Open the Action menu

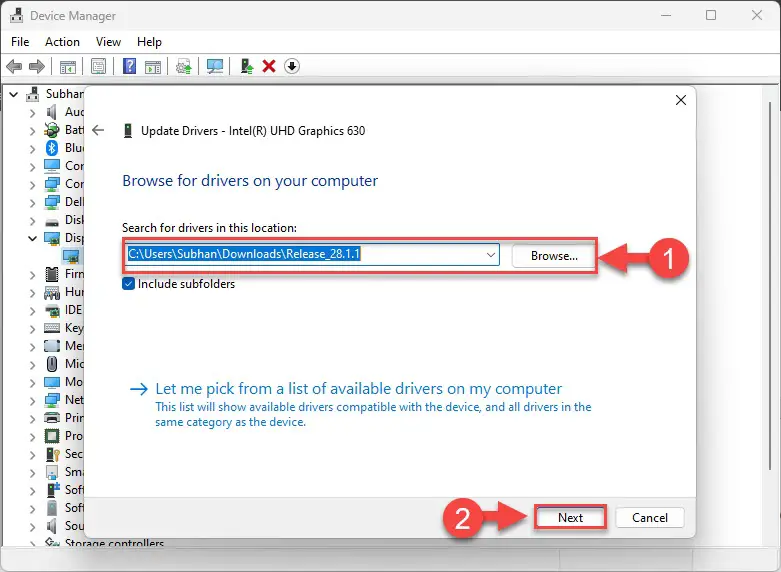tap(62, 42)
